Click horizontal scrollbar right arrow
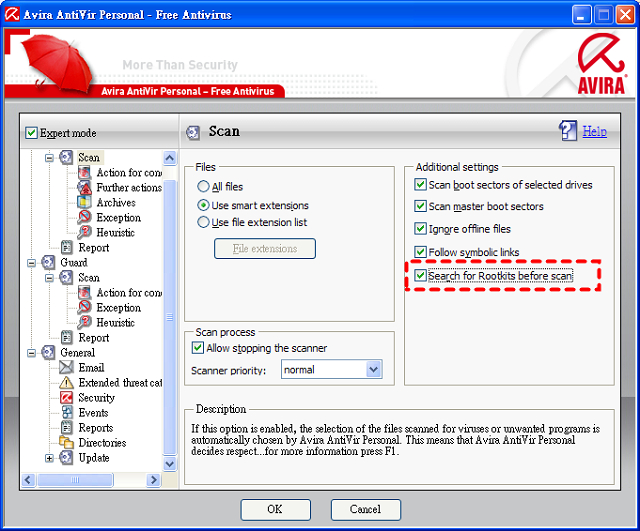 tap(153, 480)
